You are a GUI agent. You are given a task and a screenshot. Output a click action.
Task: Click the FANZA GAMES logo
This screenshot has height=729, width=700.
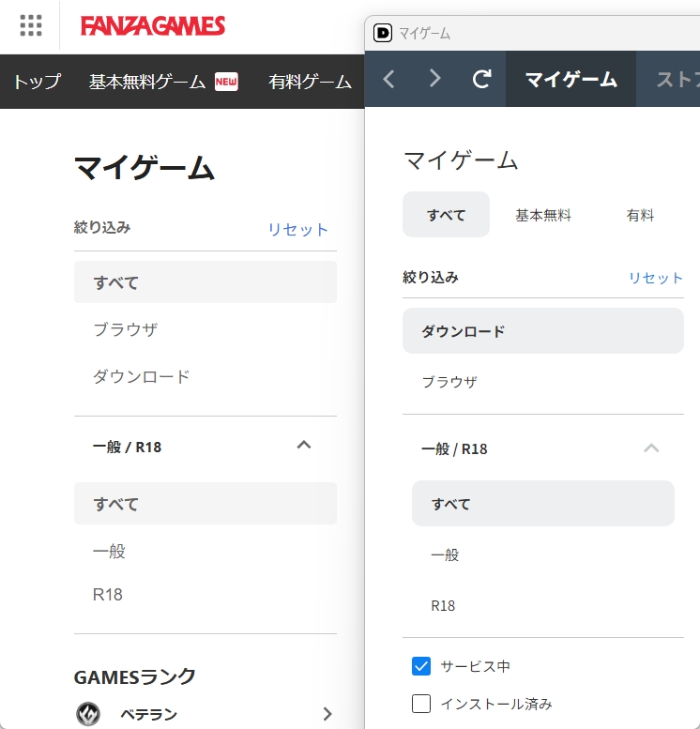(x=153, y=25)
